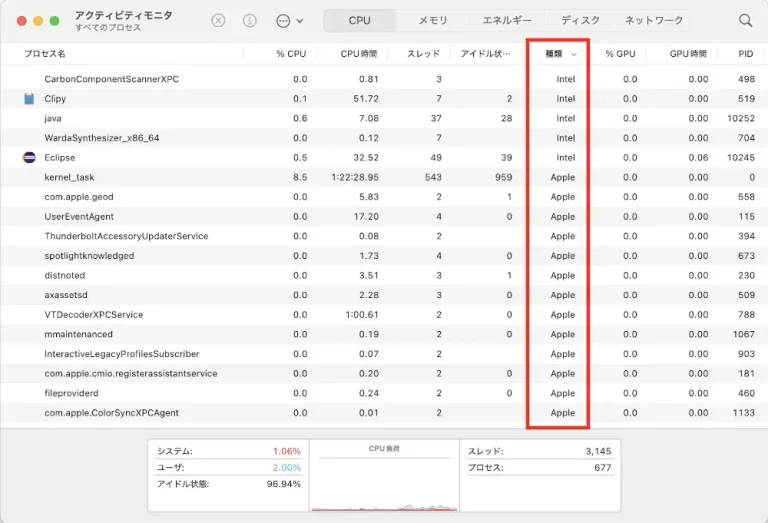Screen dimensions: 768x523
Task: Click the stop process toolbar icon
Action: pos(218,21)
